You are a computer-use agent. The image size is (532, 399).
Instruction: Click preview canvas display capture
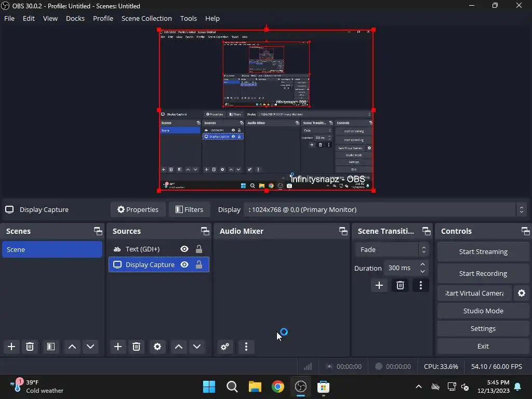267,110
